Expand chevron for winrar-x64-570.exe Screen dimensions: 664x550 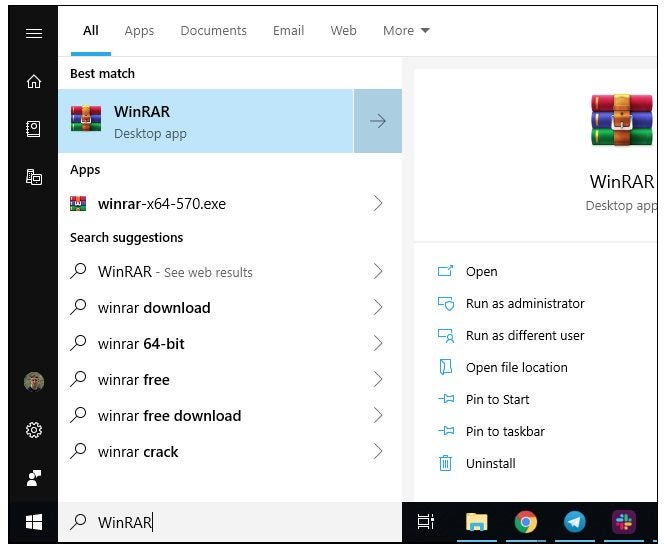378,204
